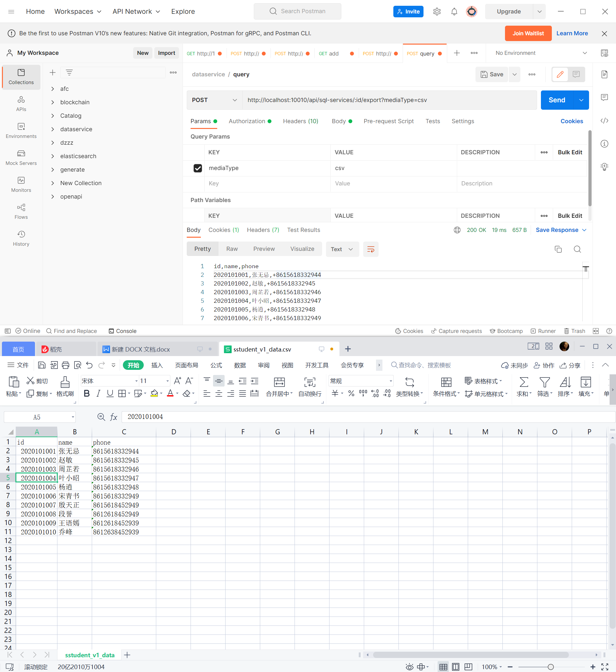Image resolution: width=616 pixels, height=672 pixels.
Task: Open Postman settings gear icon
Action: (x=437, y=12)
